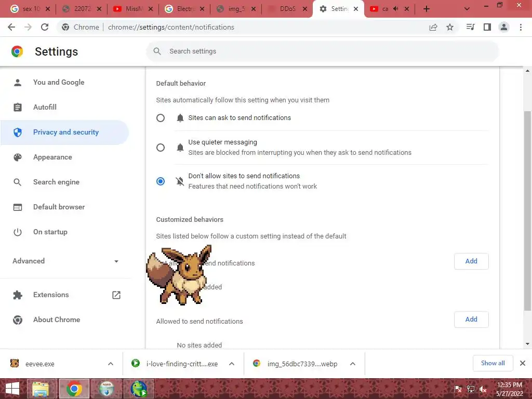Image resolution: width=532 pixels, height=399 pixels.
Task: Open File Explorer from taskbar
Action: tap(41, 389)
